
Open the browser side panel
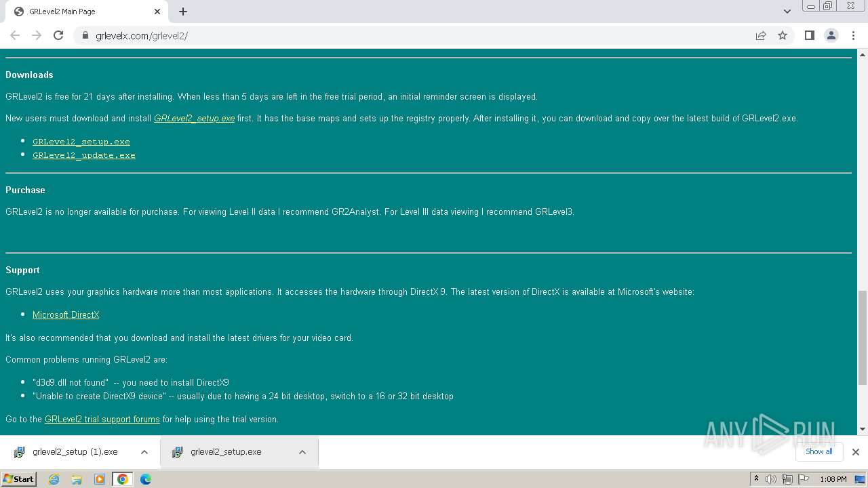(x=809, y=35)
